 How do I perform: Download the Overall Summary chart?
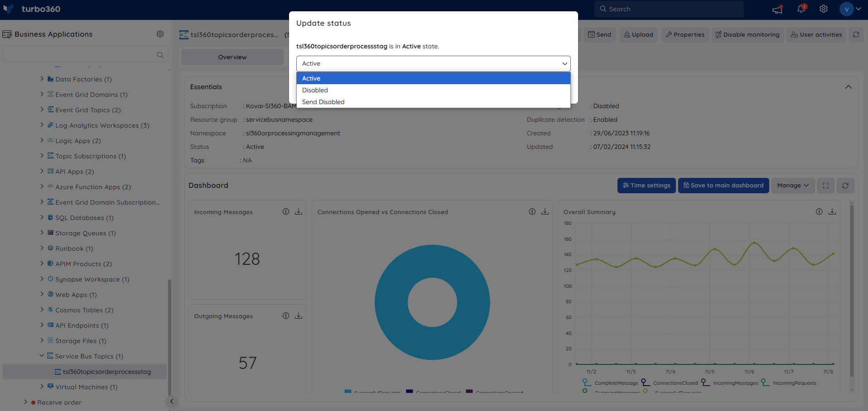point(832,211)
